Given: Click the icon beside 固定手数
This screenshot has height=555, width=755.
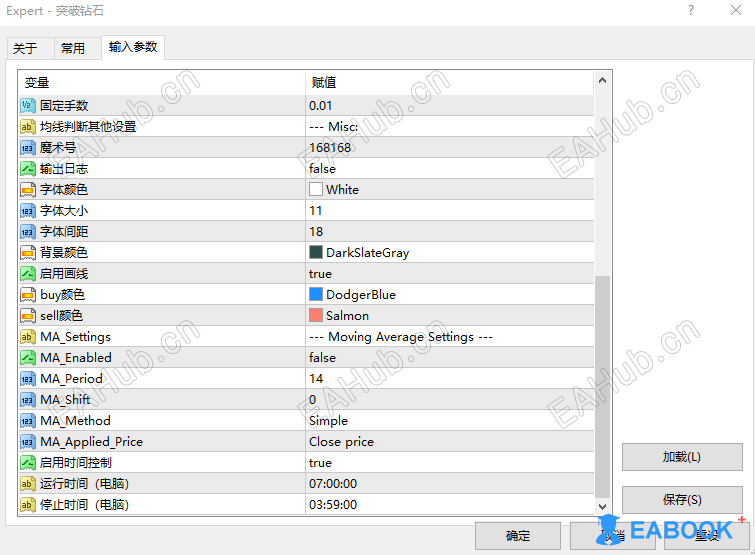Looking at the screenshot, I should 28,106.
